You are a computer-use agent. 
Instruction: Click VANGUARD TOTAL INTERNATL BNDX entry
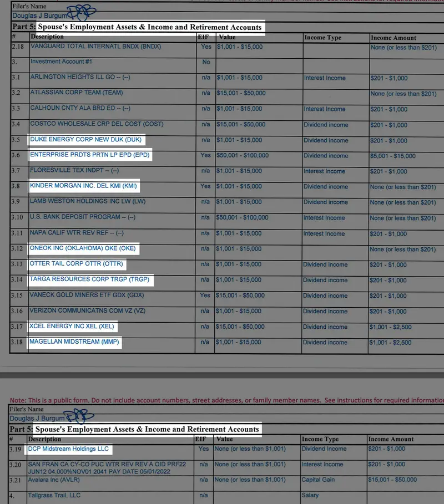pyautogui.click(x=95, y=47)
